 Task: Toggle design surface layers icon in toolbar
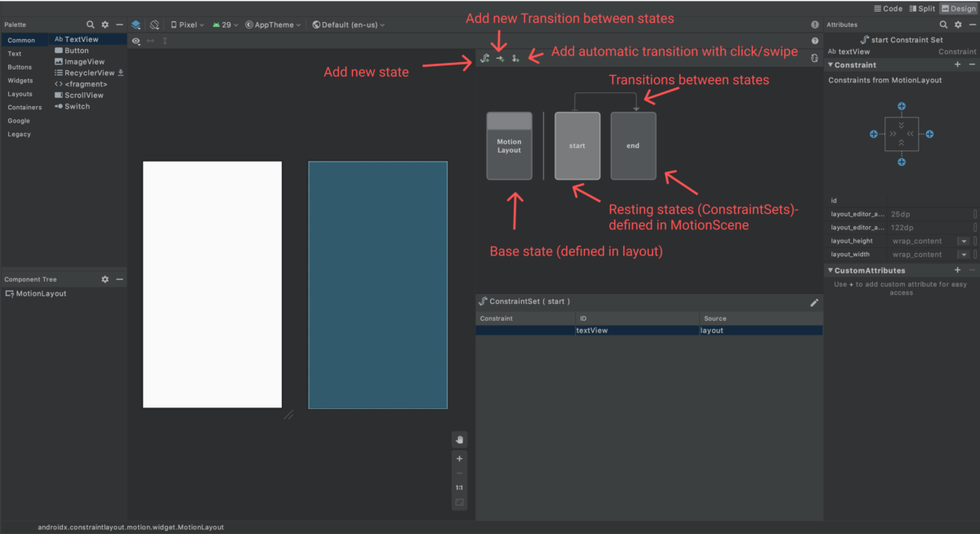[x=136, y=24]
